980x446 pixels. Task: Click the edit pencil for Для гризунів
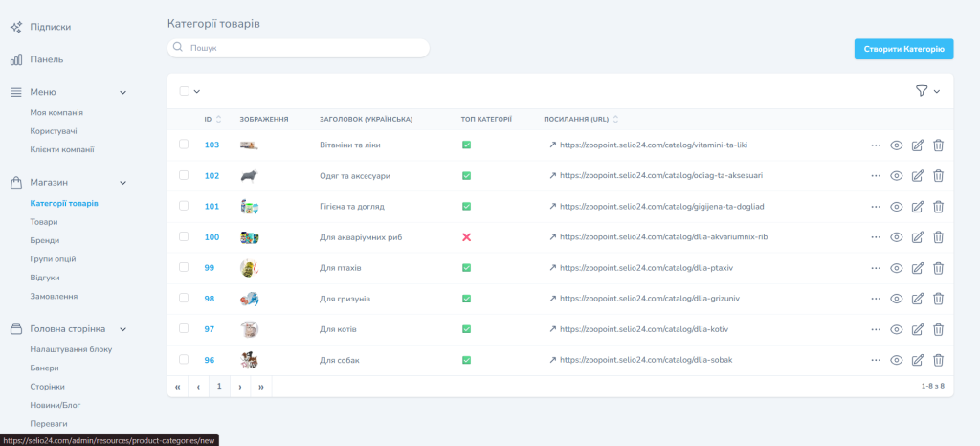pos(917,299)
